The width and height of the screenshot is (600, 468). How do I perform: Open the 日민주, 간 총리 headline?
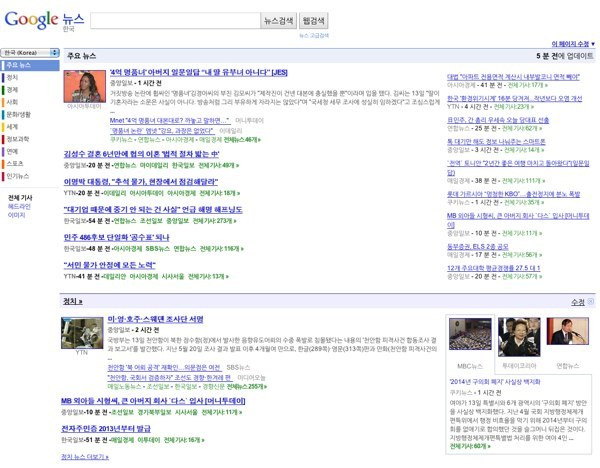[x=498, y=120]
